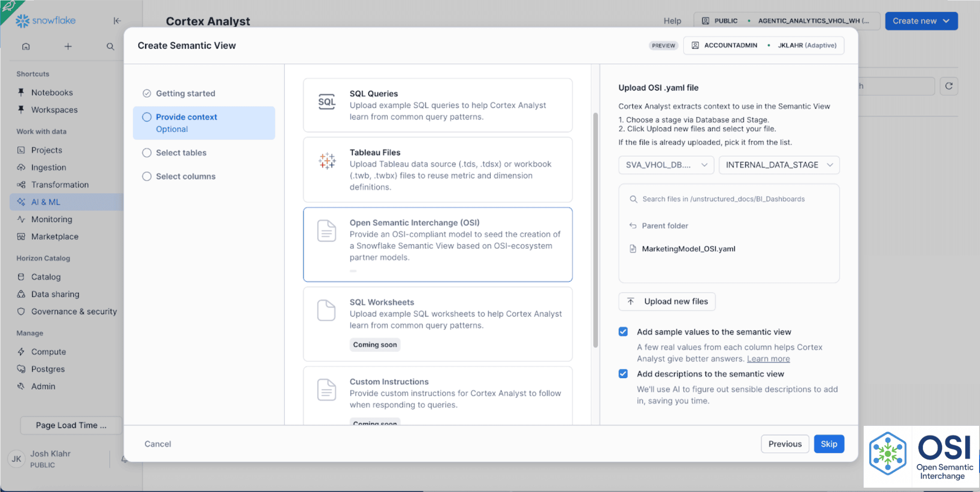
Task: Open the Transformation section
Action: 60,185
